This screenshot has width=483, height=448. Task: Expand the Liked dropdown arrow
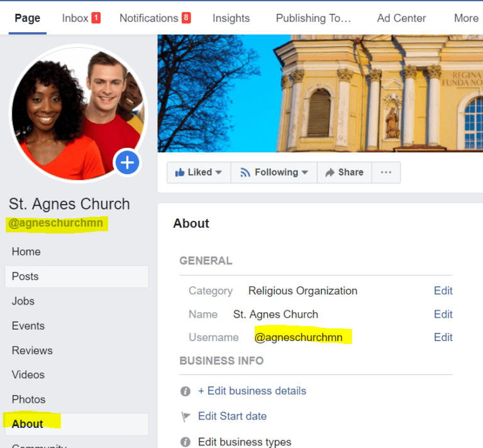(219, 172)
